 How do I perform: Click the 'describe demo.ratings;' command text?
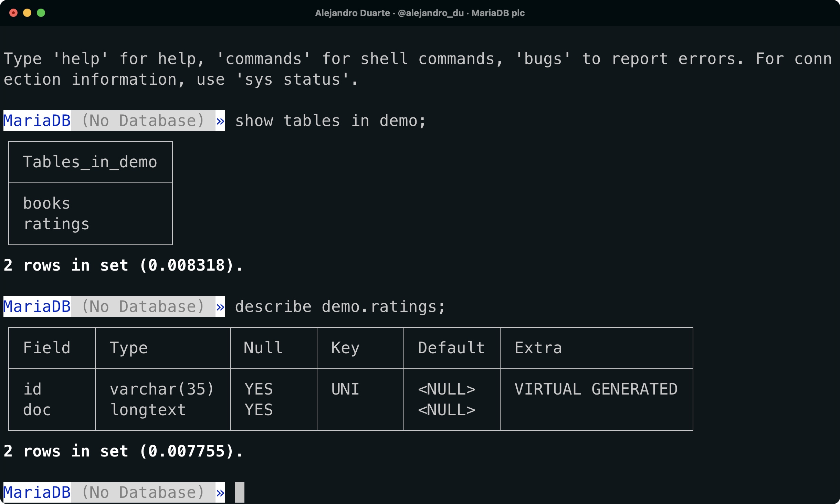340,307
